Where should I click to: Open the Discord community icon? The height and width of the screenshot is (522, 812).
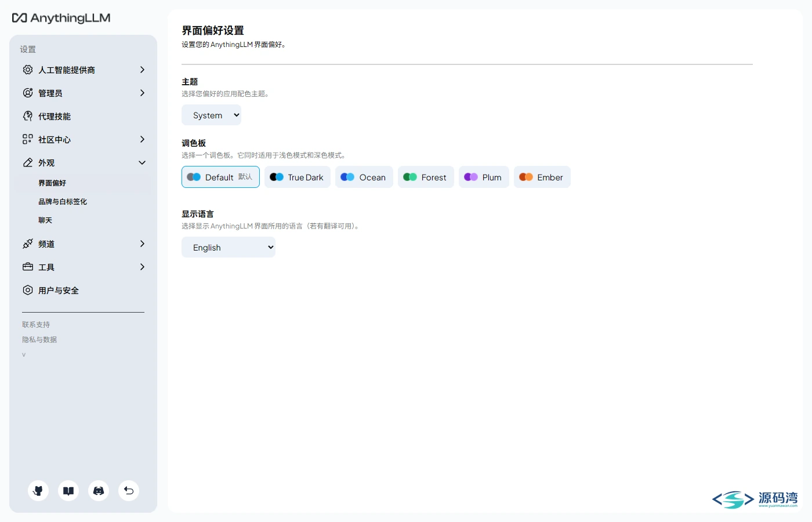(x=99, y=491)
